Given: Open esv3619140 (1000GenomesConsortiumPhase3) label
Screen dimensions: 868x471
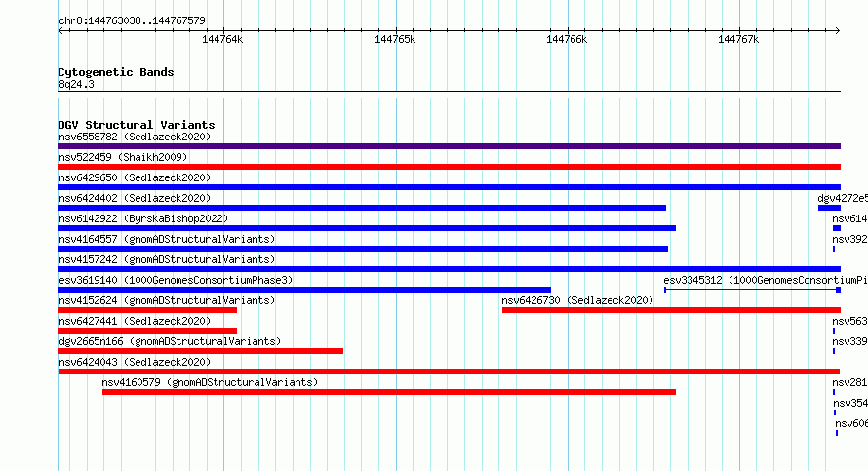Looking at the screenshot, I should click(176, 280).
